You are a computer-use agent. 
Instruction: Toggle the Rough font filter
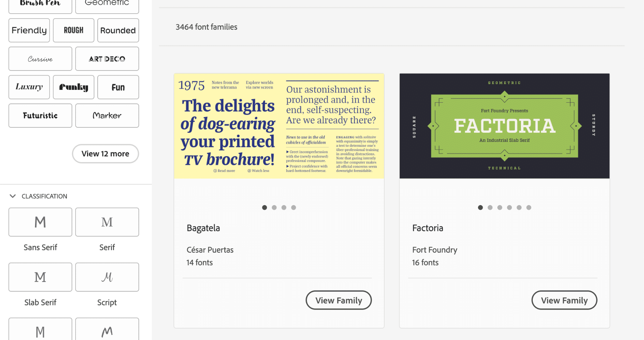click(x=73, y=30)
